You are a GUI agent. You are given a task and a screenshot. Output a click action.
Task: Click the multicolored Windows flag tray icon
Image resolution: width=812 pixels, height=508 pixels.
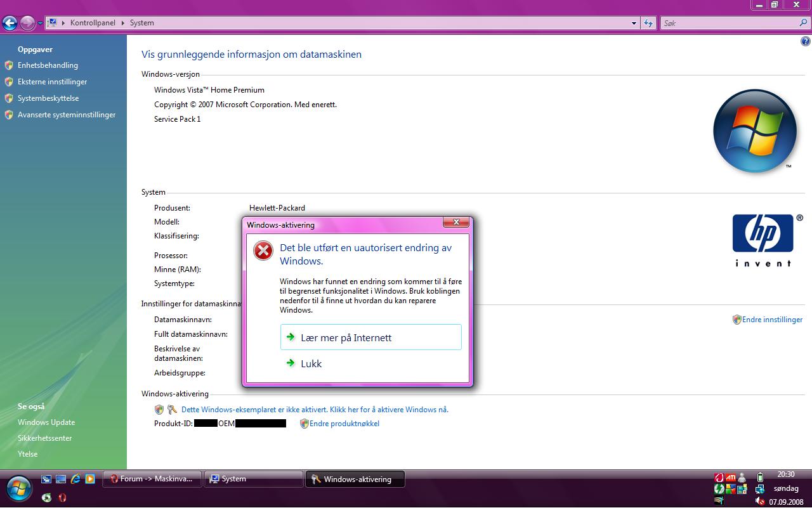pos(730,489)
